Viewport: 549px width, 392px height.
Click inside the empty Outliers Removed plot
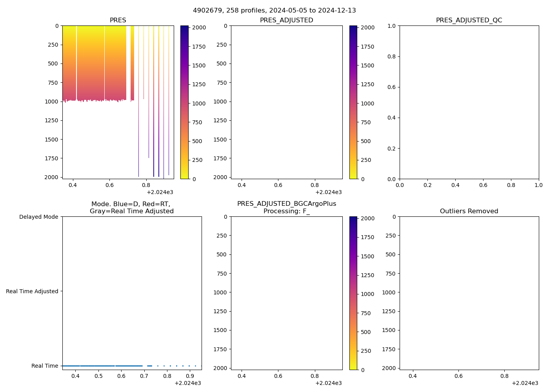[x=469, y=293]
